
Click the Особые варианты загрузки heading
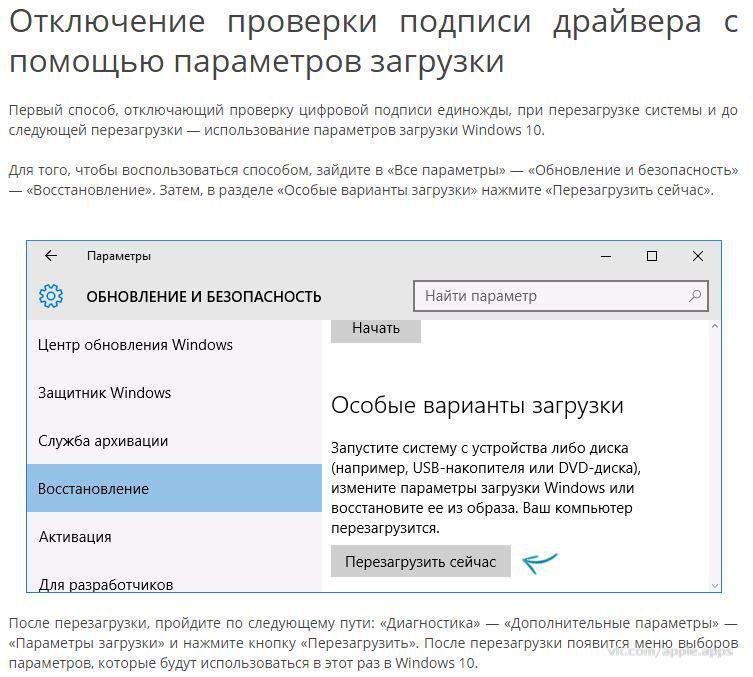477,405
